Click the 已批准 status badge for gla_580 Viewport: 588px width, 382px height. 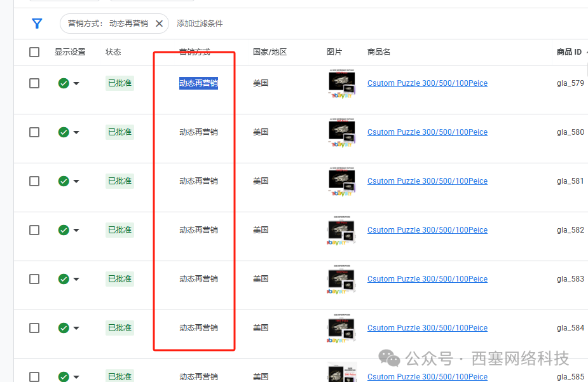click(119, 132)
